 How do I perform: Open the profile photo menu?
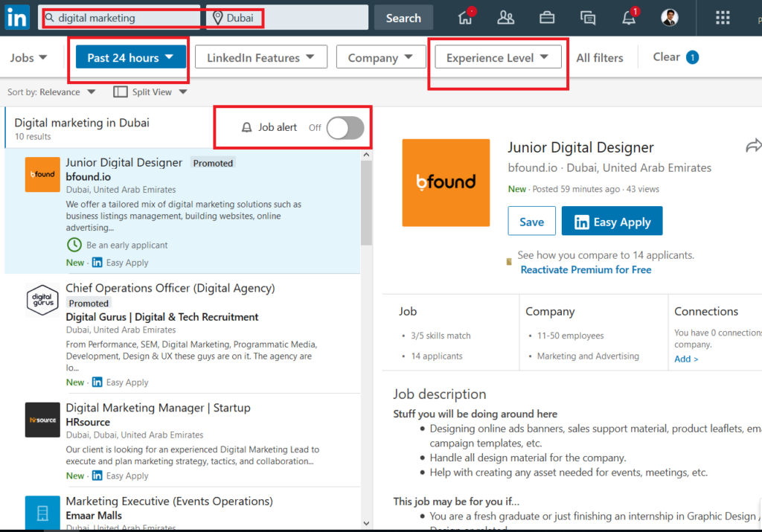point(669,18)
